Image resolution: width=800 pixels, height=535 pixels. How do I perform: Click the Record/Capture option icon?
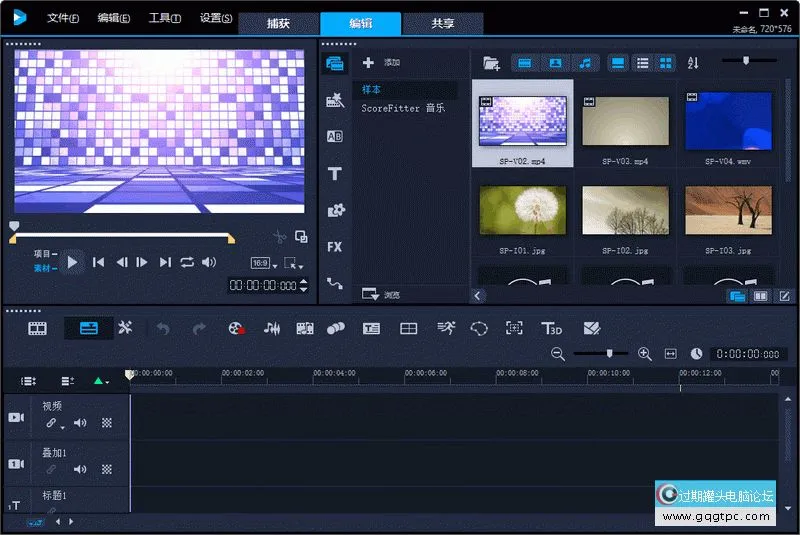pos(235,328)
